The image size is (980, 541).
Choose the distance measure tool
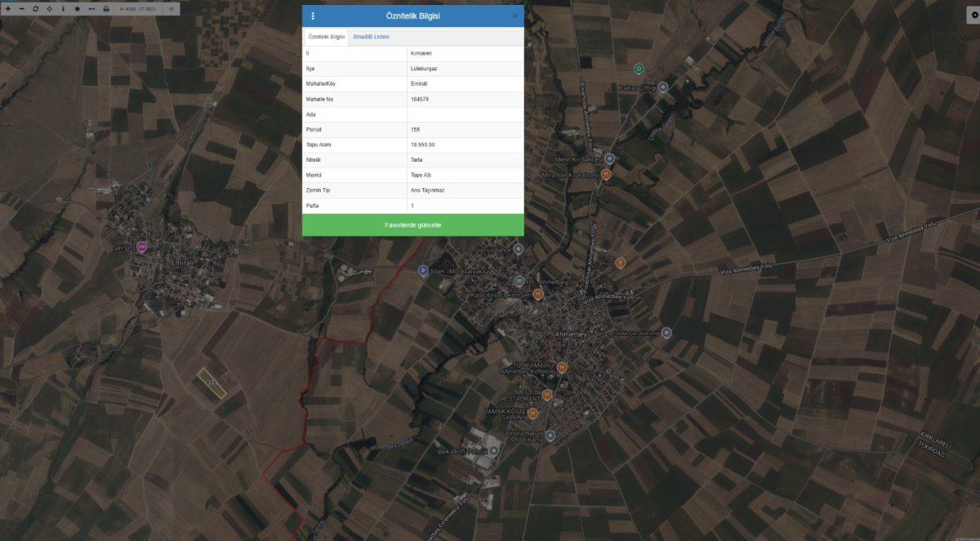[x=91, y=8]
